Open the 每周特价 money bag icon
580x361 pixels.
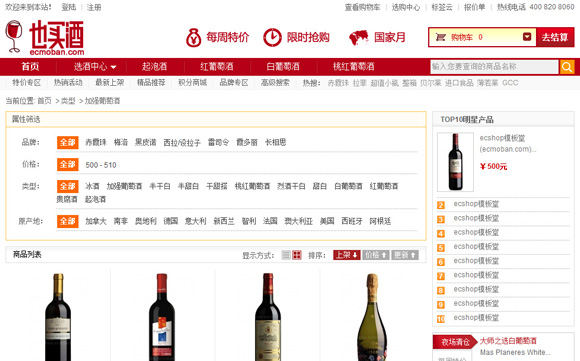coord(193,37)
